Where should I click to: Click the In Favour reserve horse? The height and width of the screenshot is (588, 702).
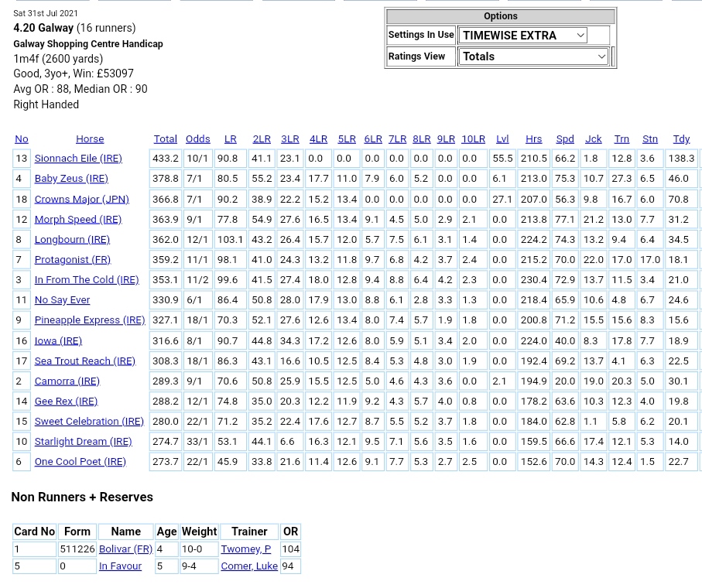click(120, 566)
